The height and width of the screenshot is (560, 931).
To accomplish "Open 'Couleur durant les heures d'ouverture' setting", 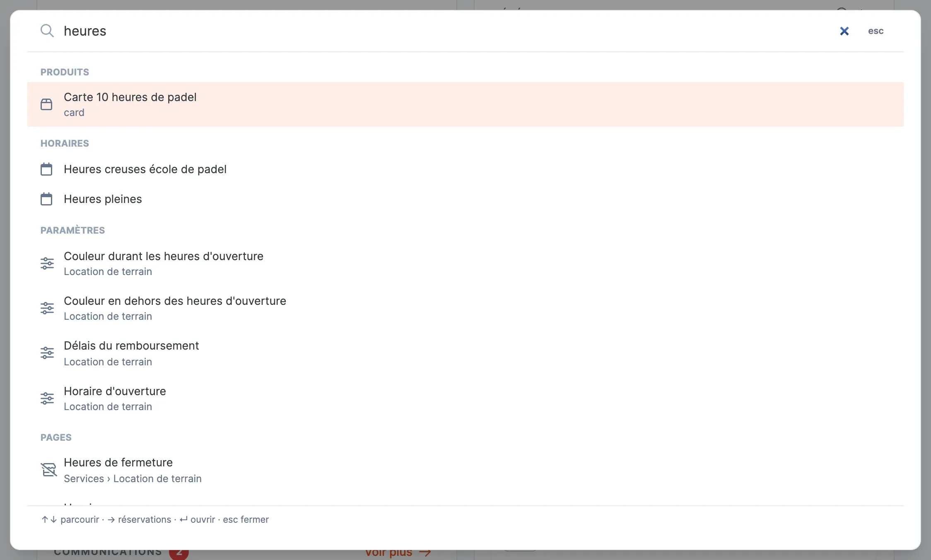I will click(x=465, y=263).
